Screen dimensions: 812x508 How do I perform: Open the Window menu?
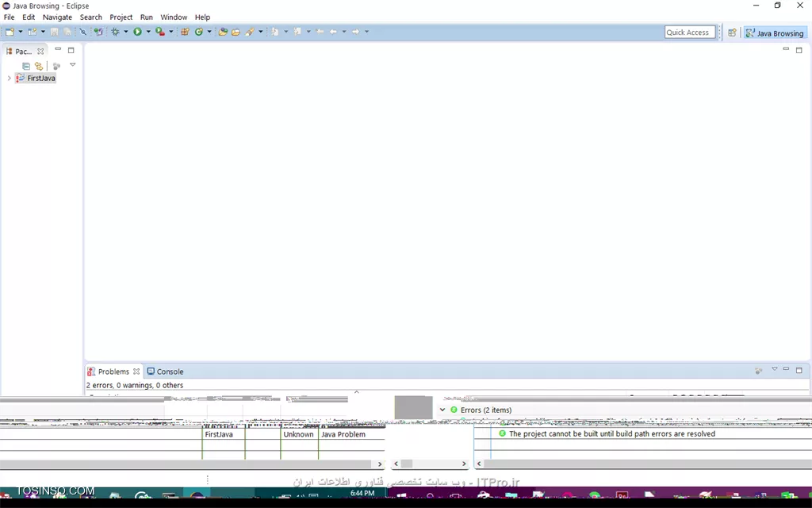[174, 17]
